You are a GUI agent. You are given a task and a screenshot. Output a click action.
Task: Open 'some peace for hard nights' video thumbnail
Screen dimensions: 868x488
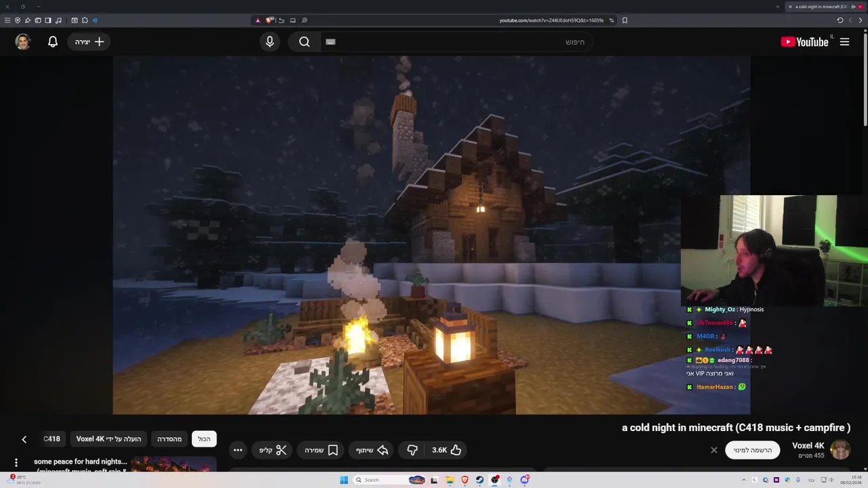click(174, 464)
